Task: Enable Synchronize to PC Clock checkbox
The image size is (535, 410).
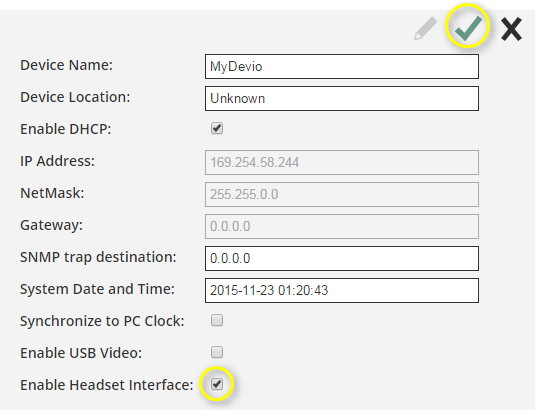Action: (x=217, y=320)
